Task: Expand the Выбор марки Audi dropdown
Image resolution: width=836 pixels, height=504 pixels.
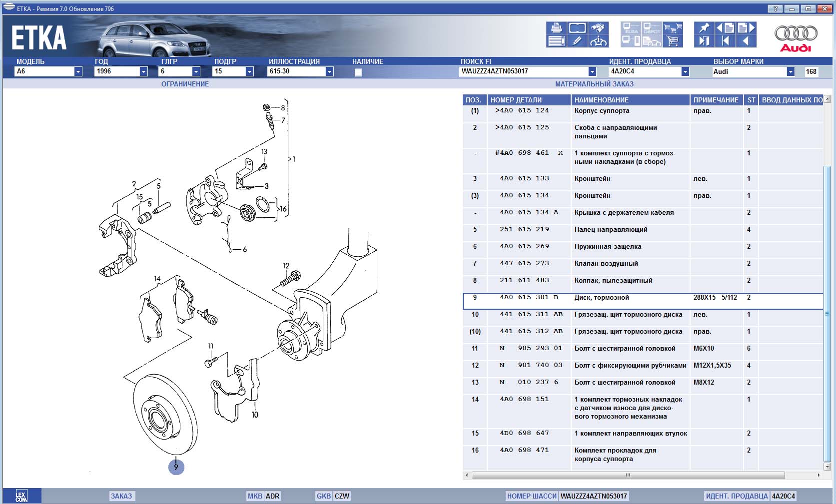Action: tap(791, 71)
